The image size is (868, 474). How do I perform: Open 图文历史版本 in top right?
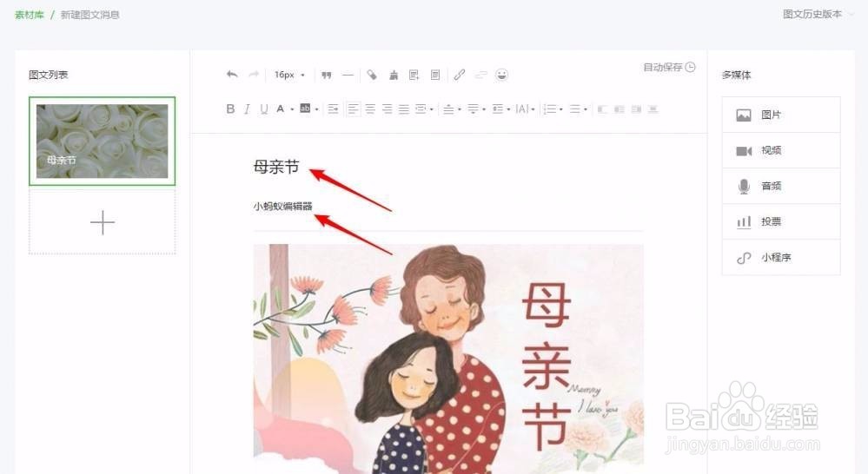[812, 14]
